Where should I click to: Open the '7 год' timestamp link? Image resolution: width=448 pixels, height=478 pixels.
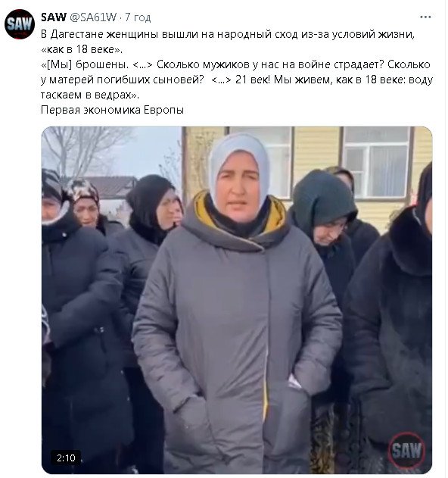(x=138, y=17)
